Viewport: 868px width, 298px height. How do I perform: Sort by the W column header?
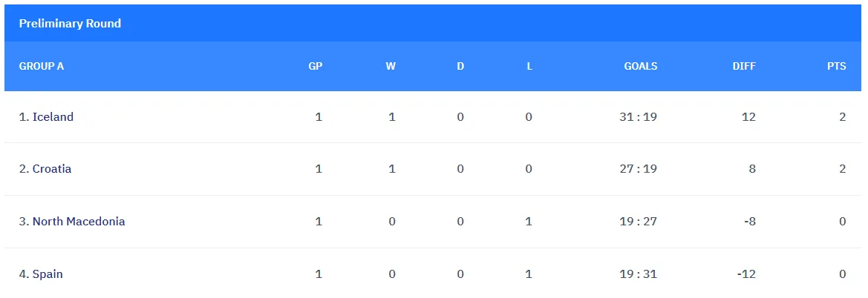[391, 66]
